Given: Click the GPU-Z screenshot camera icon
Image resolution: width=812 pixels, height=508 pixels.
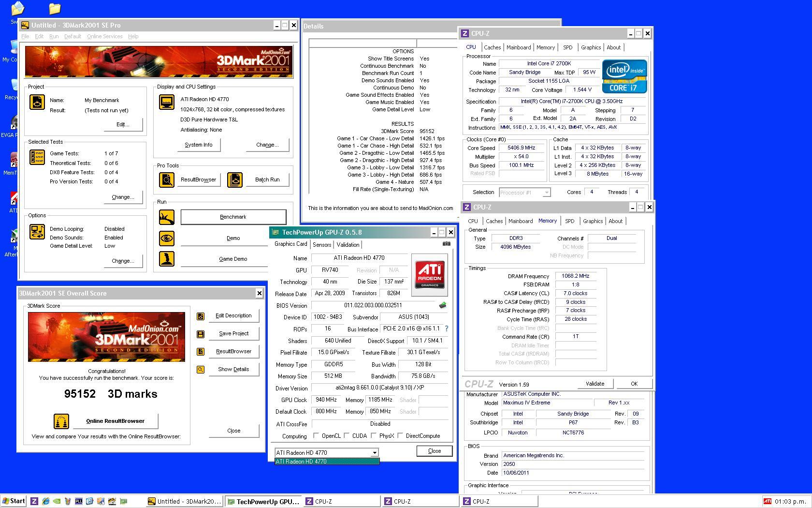Looking at the screenshot, I should (x=447, y=244).
